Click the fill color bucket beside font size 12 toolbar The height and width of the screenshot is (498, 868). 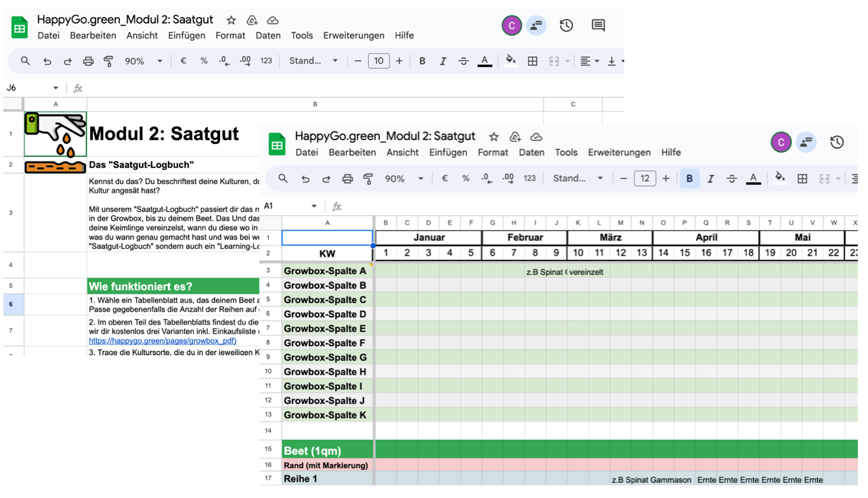[780, 178]
